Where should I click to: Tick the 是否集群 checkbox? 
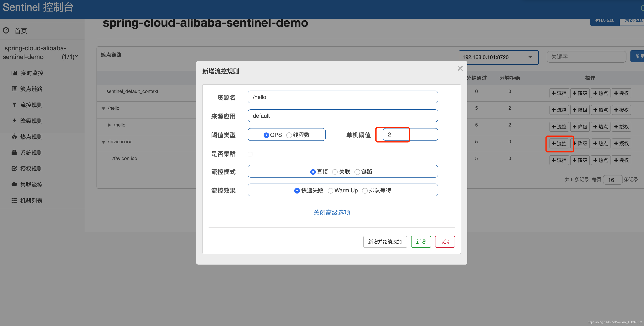(250, 154)
